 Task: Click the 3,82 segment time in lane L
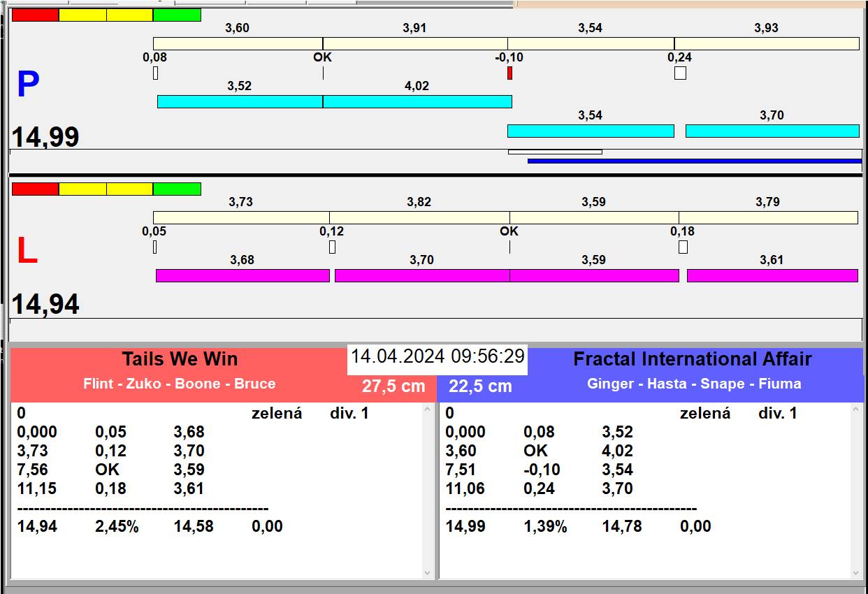[419, 203]
